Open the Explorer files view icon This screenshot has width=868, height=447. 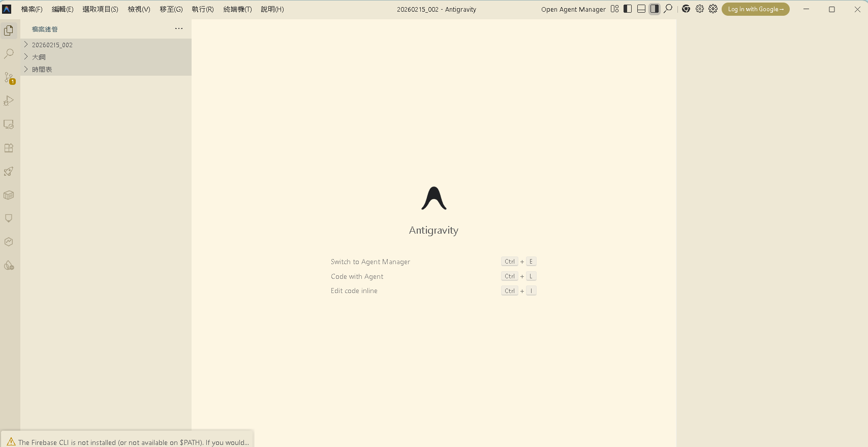coord(9,30)
